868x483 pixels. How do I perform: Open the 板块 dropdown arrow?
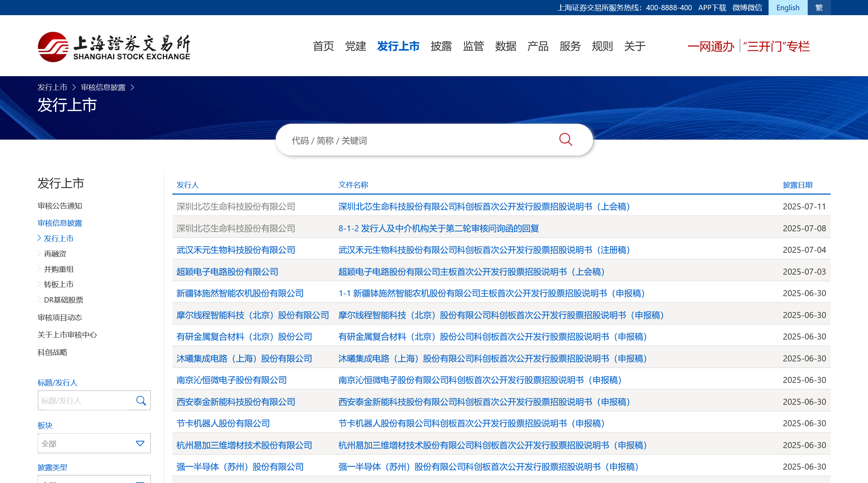pyautogui.click(x=140, y=444)
